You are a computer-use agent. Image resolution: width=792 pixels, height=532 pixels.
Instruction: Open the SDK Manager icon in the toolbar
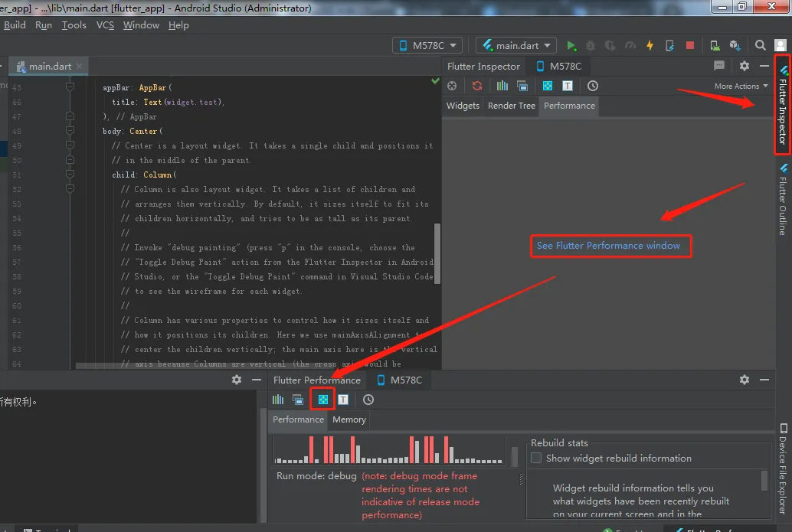coord(735,45)
